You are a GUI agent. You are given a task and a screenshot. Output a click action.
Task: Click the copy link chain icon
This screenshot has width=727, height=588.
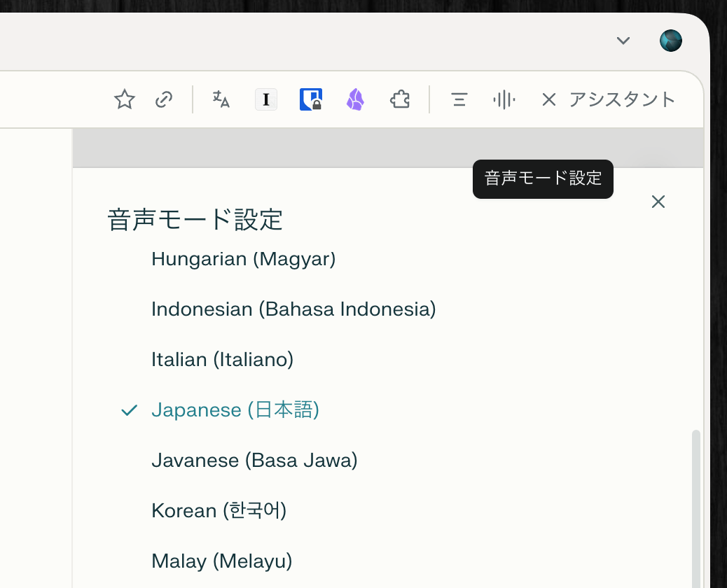[164, 100]
